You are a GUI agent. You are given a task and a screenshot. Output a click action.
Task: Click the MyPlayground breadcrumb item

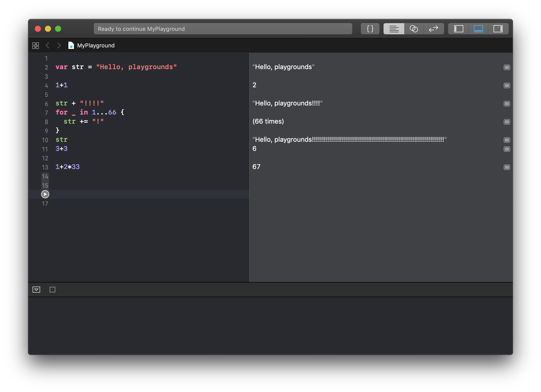[96, 45]
